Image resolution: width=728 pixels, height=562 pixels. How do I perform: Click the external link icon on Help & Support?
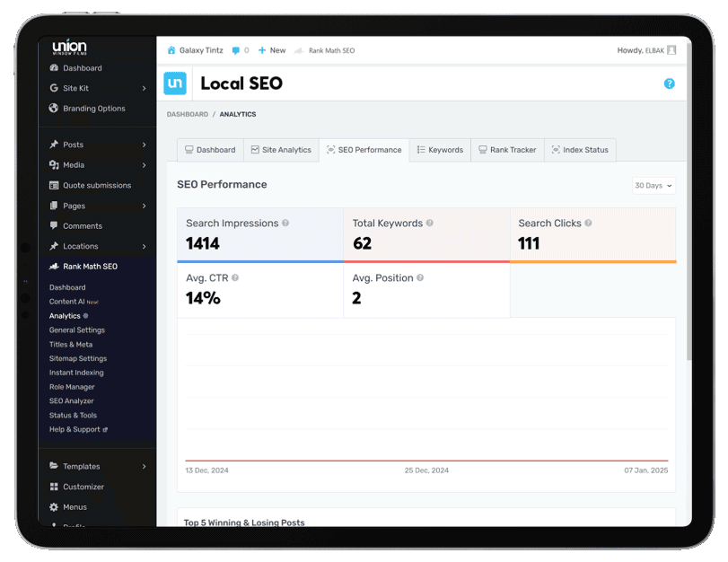(105, 430)
